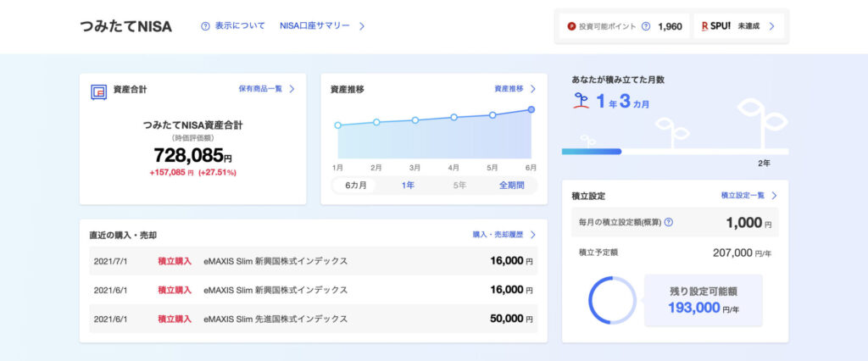
Task: Click the 2月 data point on chart
Action: [x=376, y=122]
